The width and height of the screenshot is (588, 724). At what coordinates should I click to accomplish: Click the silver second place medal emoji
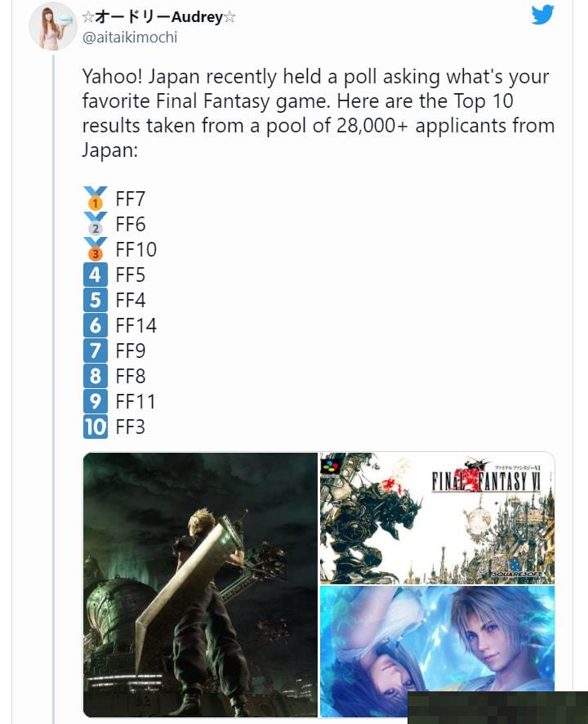pos(96,224)
